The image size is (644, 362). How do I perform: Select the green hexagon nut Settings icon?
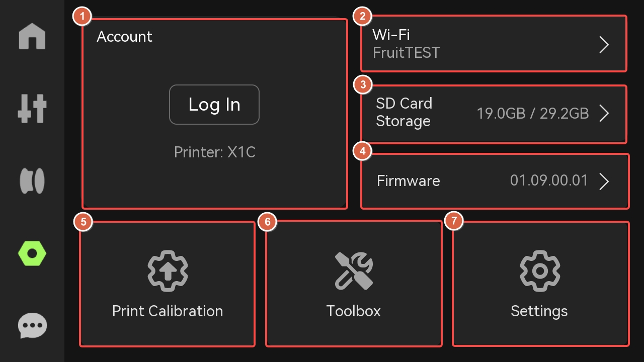32,253
